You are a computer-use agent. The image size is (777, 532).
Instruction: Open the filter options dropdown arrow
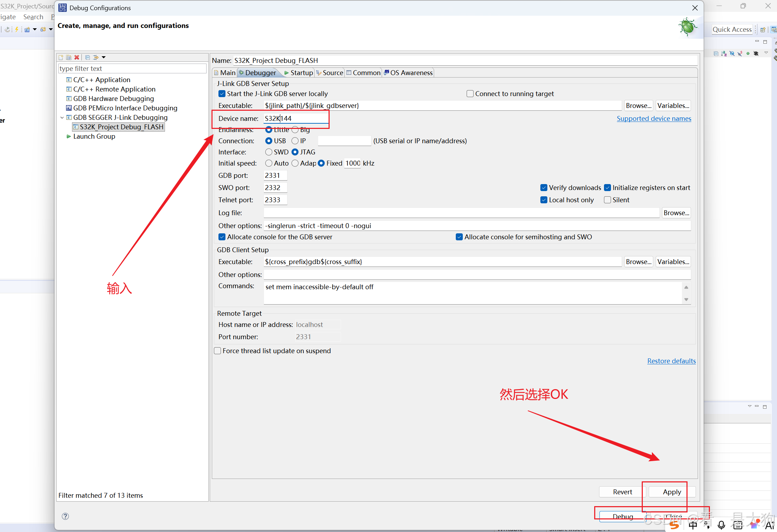point(104,57)
